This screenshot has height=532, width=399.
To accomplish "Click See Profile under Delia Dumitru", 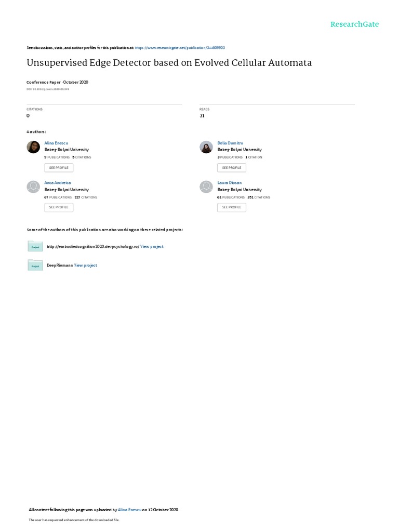I will [232, 168].
